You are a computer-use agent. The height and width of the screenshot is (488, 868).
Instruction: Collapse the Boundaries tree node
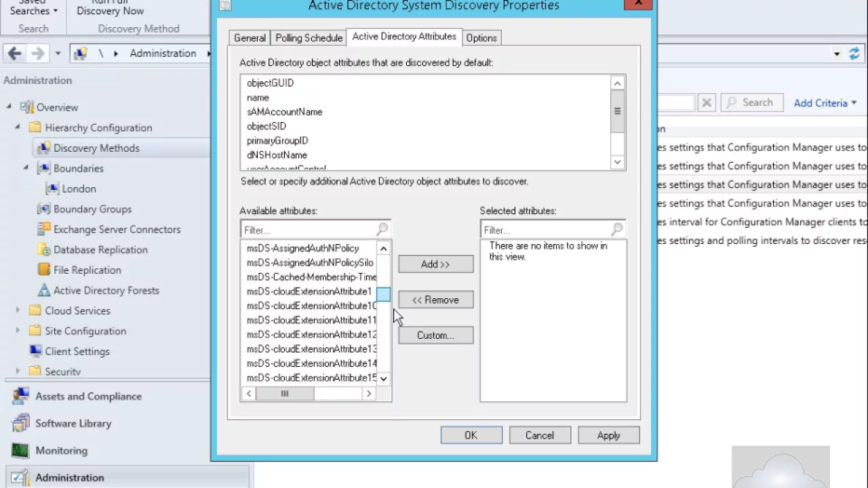(x=26, y=168)
